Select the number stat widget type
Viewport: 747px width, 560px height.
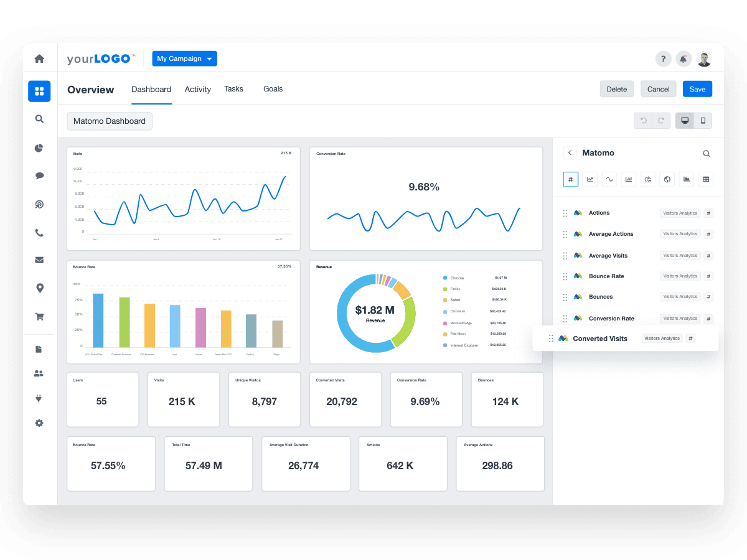pos(571,179)
